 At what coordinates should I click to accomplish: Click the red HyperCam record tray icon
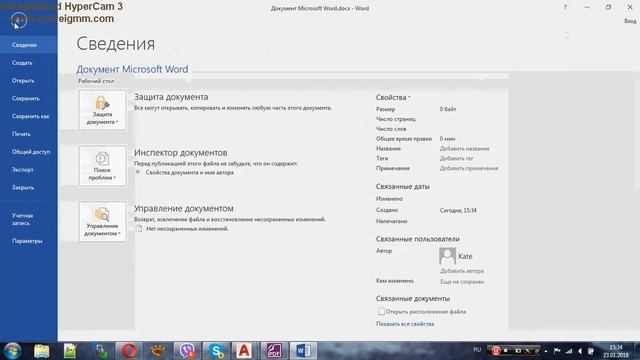pos(496,351)
